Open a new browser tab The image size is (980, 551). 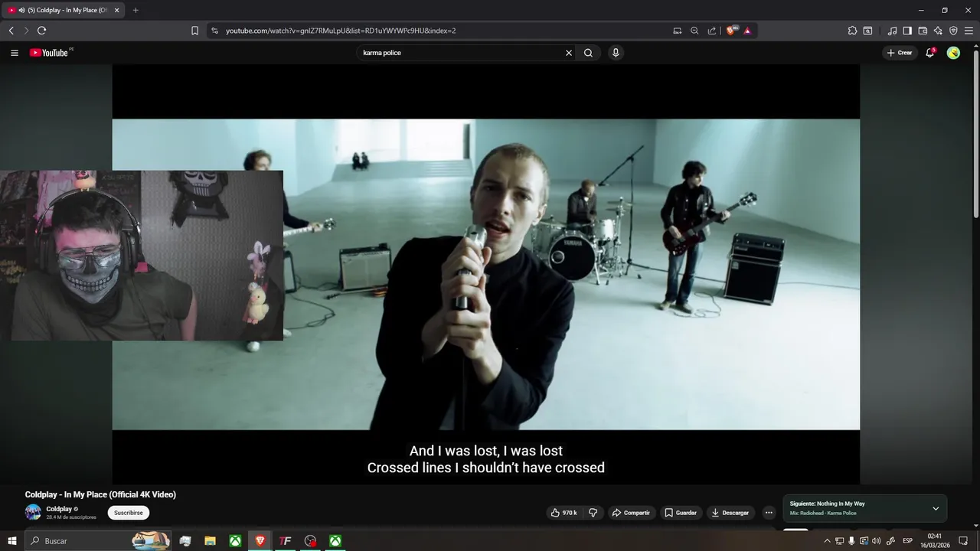[136, 10]
